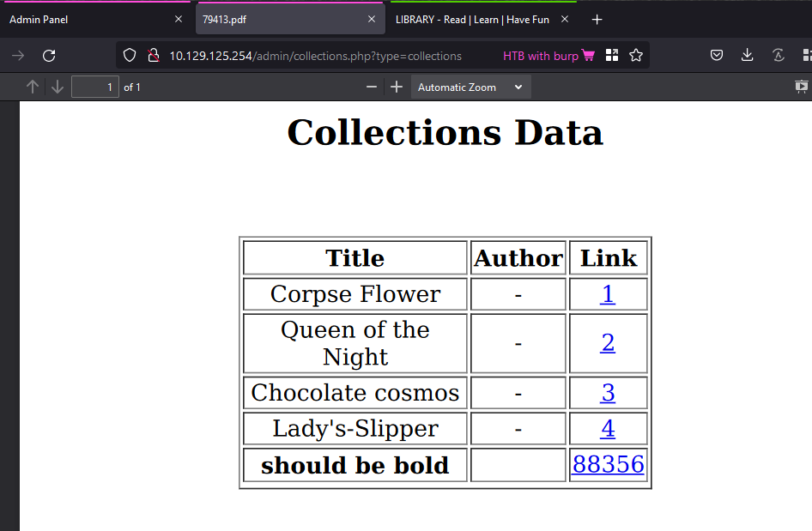Zoom in with the plus icon
Screen dimensions: 812x531
(397, 87)
